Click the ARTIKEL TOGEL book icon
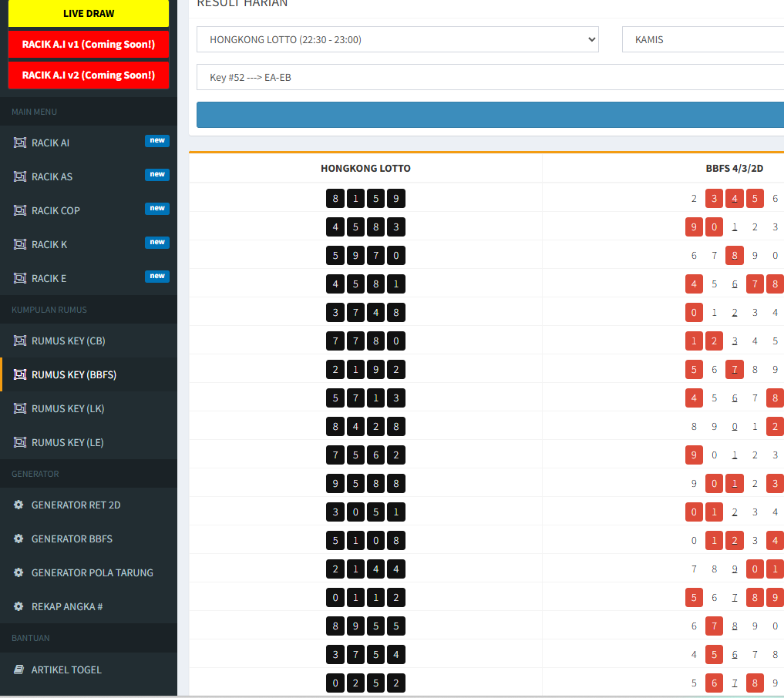Screen dimensions: 784x698 [19, 669]
